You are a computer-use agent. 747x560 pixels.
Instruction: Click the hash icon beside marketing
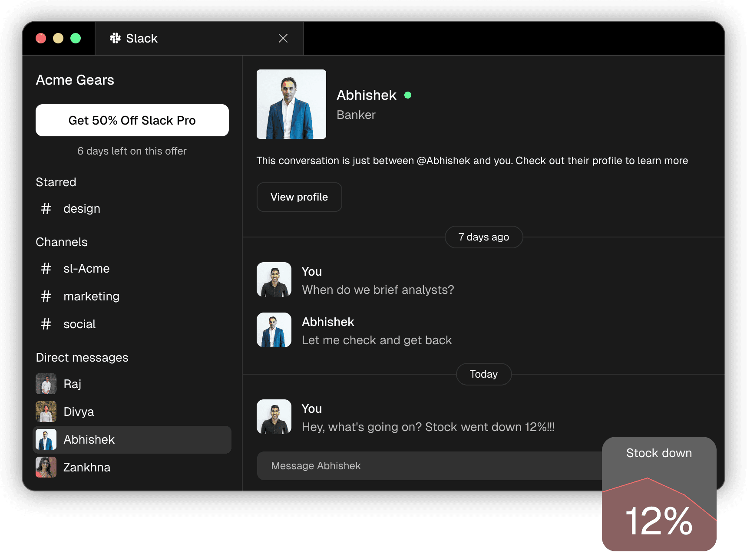pos(46,296)
